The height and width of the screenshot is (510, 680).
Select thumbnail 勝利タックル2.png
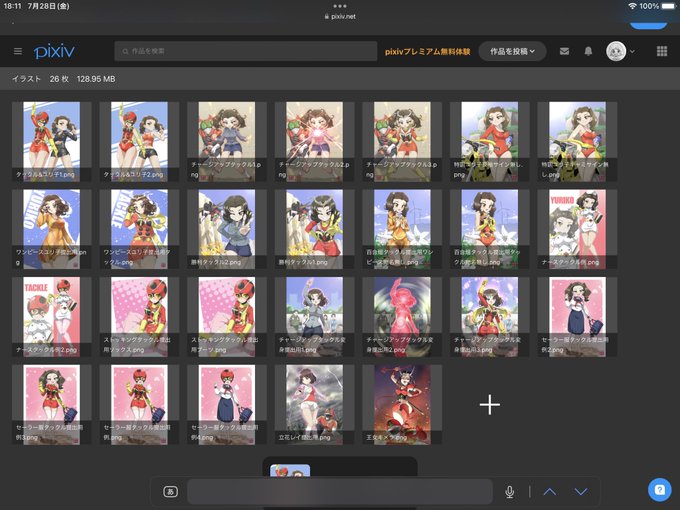(227, 229)
